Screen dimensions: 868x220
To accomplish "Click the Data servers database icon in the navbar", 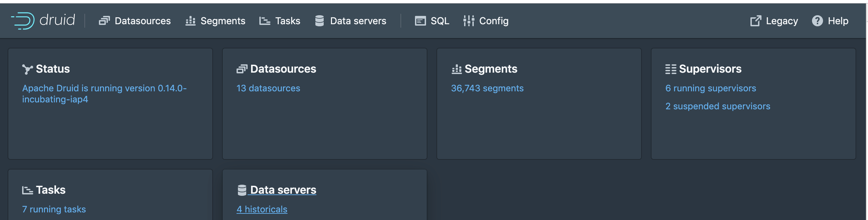I will click(x=320, y=21).
